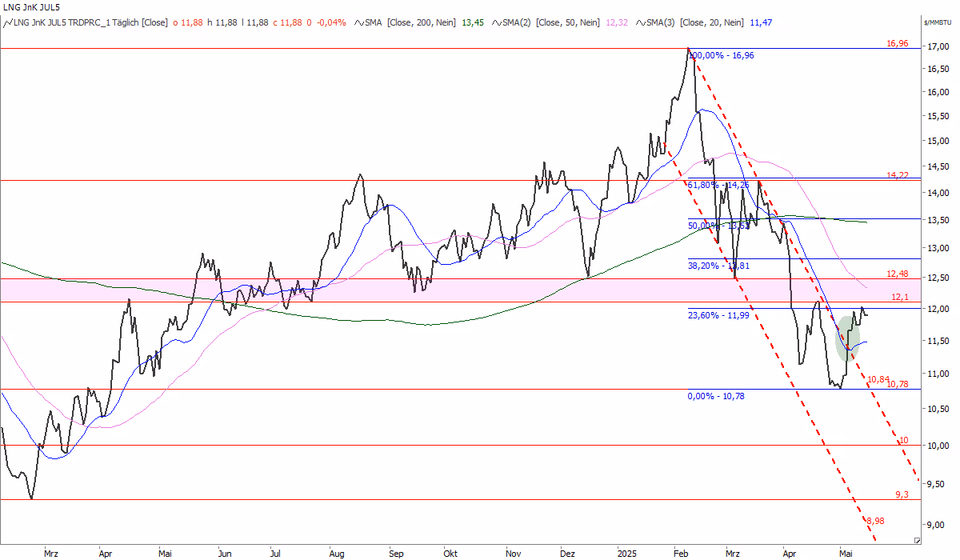This screenshot has width=960, height=560.
Task: Click the '2025' year label on the time axis
Action: point(626,553)
